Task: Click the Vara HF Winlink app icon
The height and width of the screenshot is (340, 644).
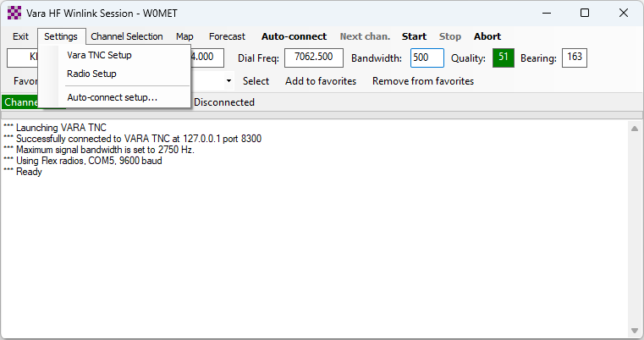Action: pos(14,14)
